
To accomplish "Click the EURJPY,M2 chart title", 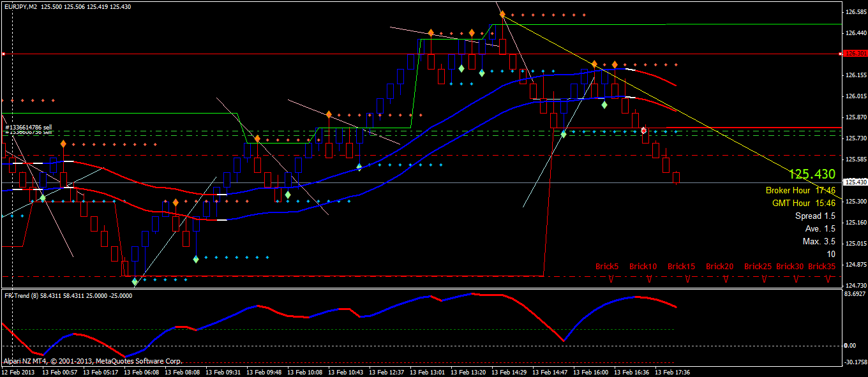I will [x=21, y=6].
